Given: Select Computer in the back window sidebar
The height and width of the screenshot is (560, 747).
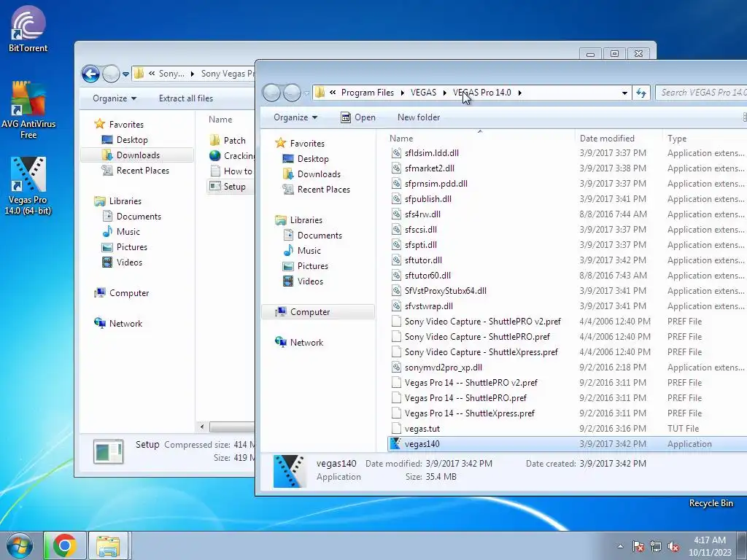Looking at the screenshot, I should click(128, 293).
